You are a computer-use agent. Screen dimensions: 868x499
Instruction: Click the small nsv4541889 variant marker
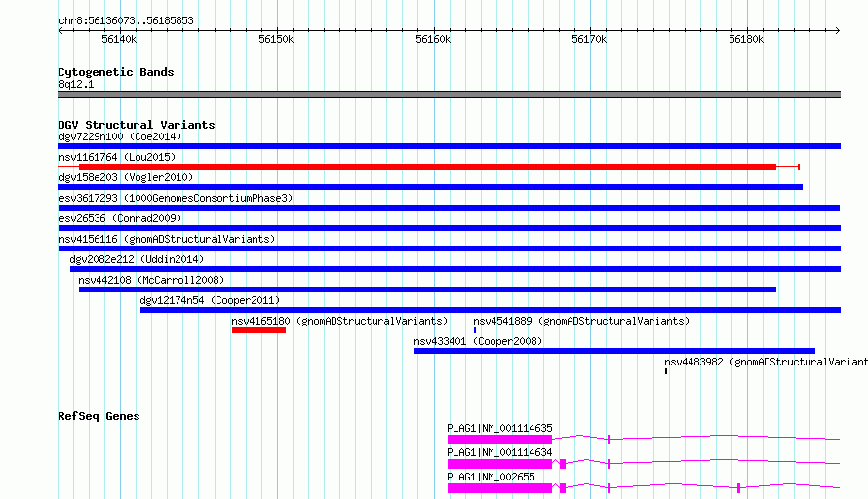(475, 330)
